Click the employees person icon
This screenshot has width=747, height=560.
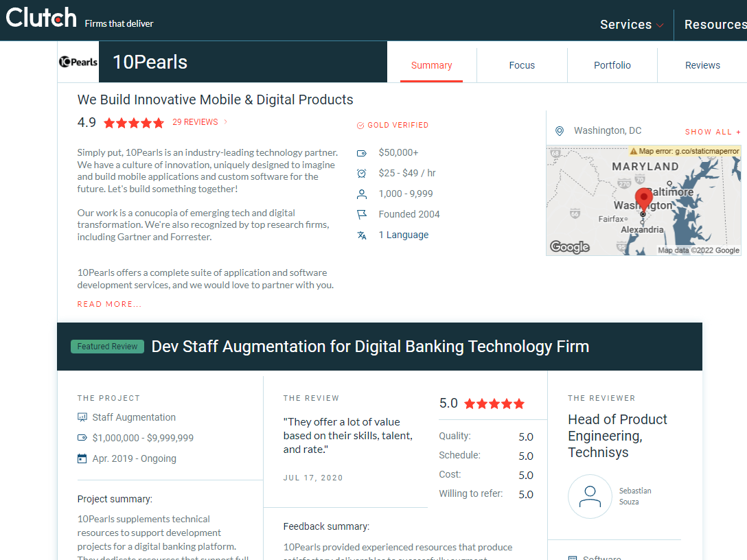pyautogui.click(x=362, y=194)
